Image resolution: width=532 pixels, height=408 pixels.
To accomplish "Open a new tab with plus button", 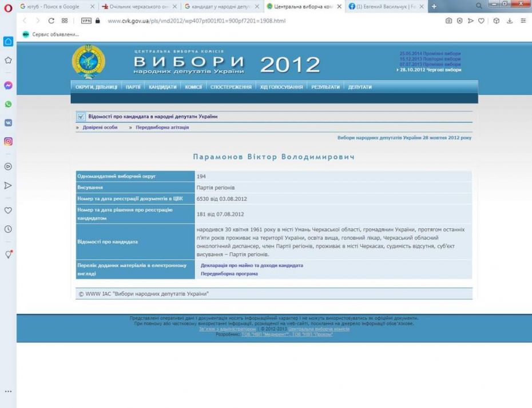I will [434, 7].
